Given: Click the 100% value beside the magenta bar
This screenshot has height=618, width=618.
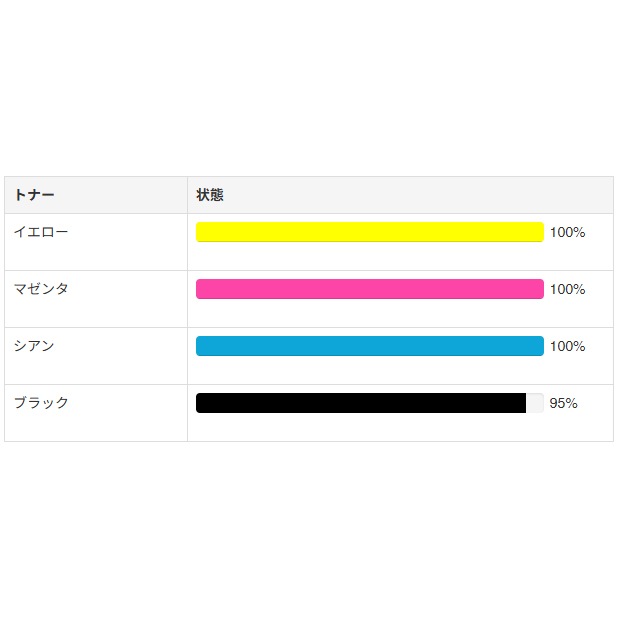Looking at the screenshot, I should click(567, 289).
